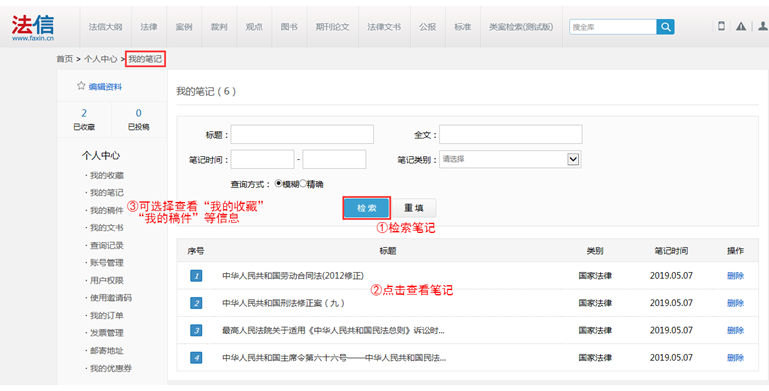Focus the 搜全库 search box
769x391 pixels.
pyautogui.click(x=613, y=27)
